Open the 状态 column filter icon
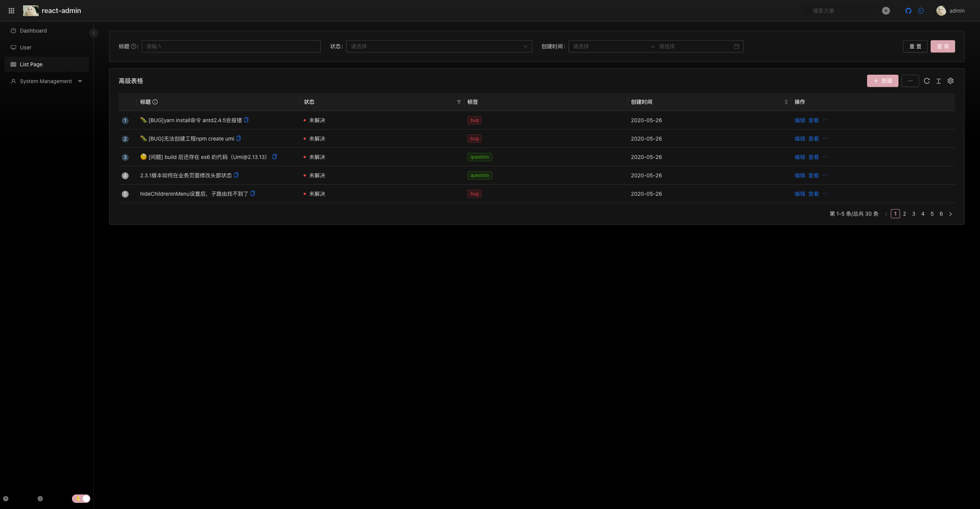The width and height of the screenshot is (980, 509). point(459,102)
